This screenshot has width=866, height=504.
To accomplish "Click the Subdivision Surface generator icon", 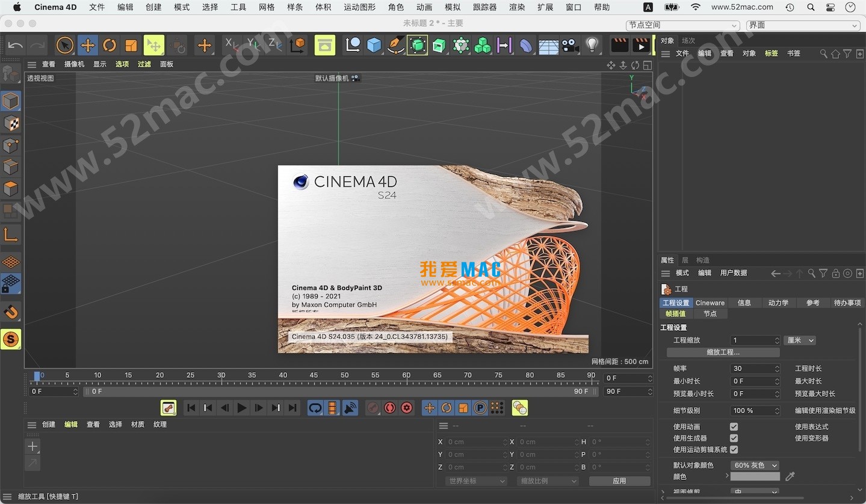I will click(x=417, y=45).
